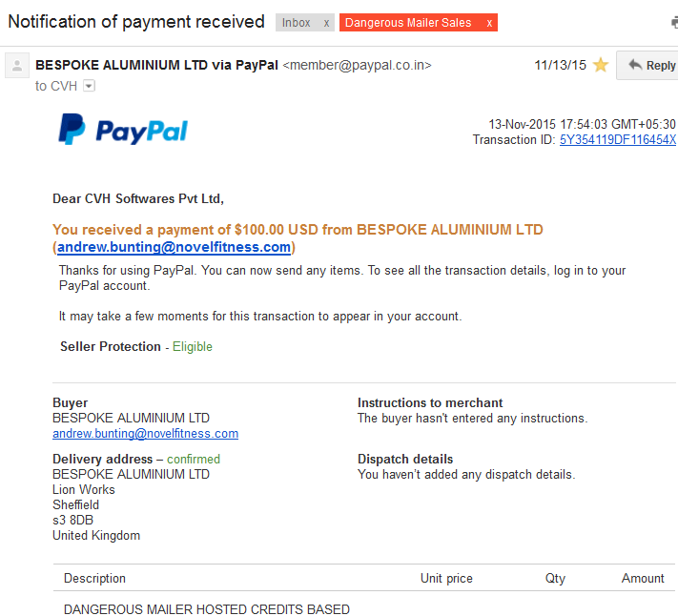Remove the Dangerous Mailer Sales label
Screen dimensions: 678x616
click(x=489, y=23)
